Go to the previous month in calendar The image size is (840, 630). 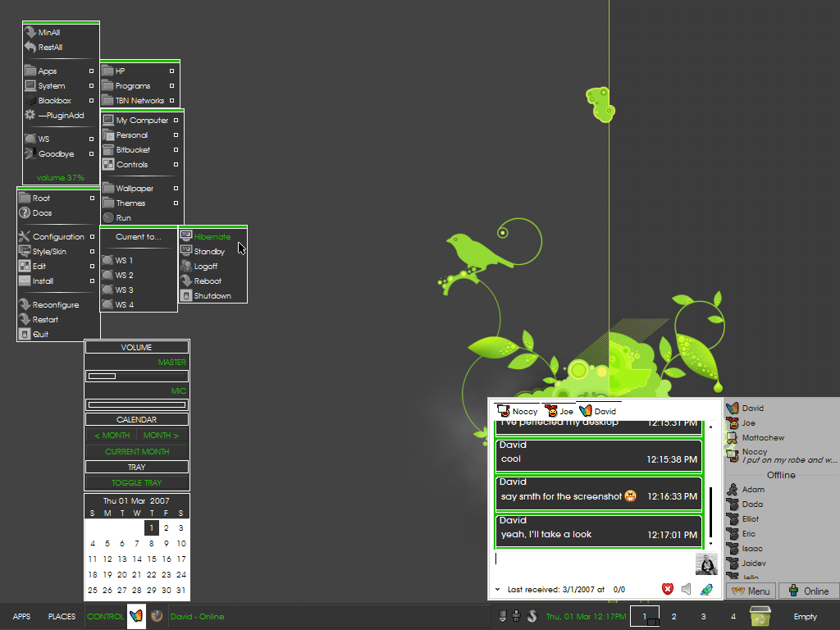[112, 436]
